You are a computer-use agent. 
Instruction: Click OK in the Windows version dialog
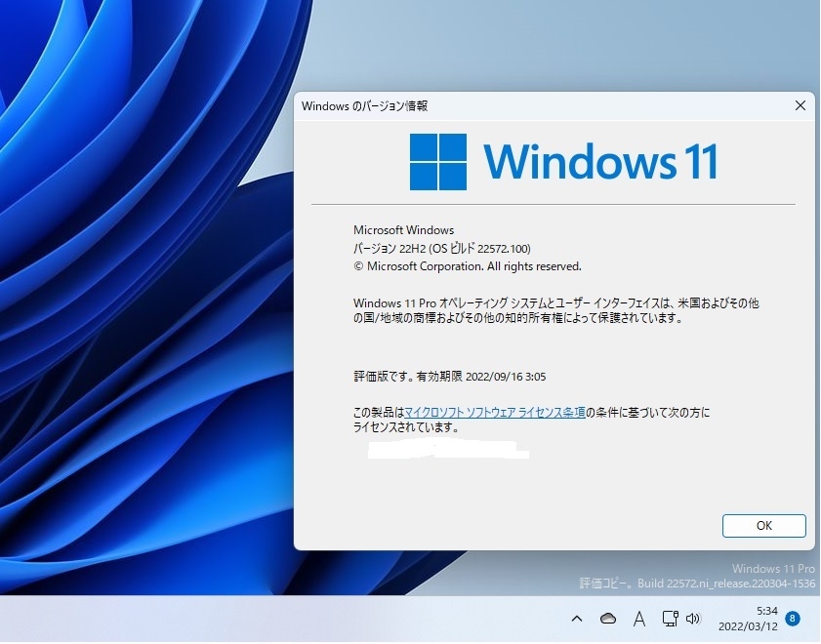point(763,525)
